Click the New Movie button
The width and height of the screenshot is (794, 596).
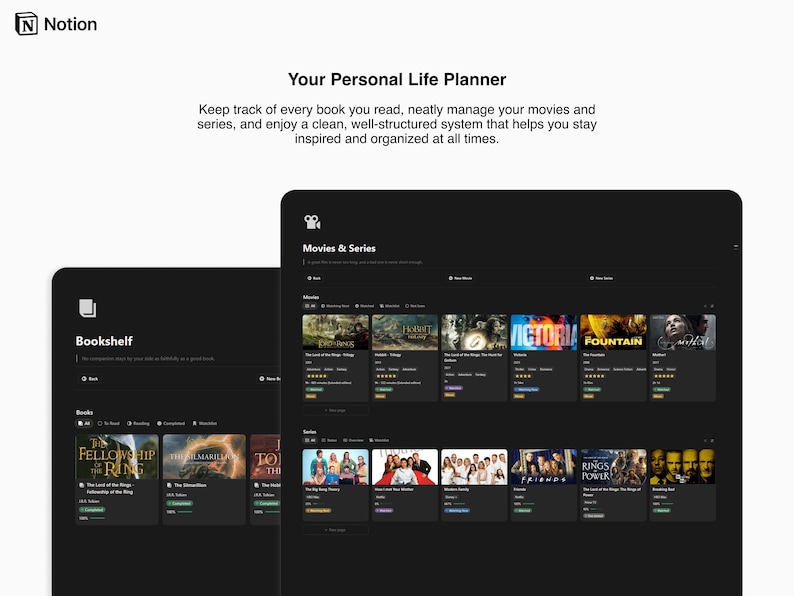point(460,278)
